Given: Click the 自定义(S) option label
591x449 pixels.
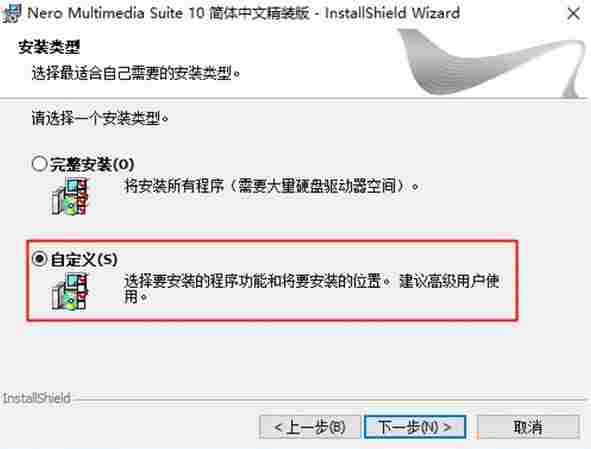Looking at the screenshot, I should tap(84, 259).
